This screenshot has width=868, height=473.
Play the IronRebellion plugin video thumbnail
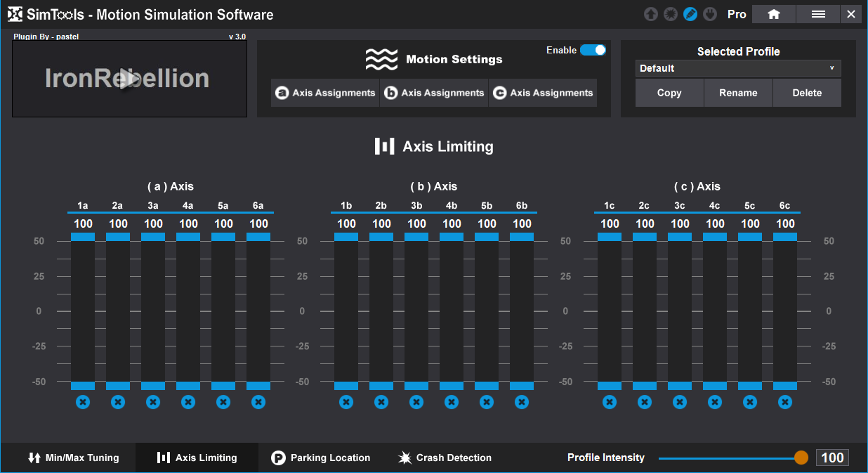pos(129,79)
